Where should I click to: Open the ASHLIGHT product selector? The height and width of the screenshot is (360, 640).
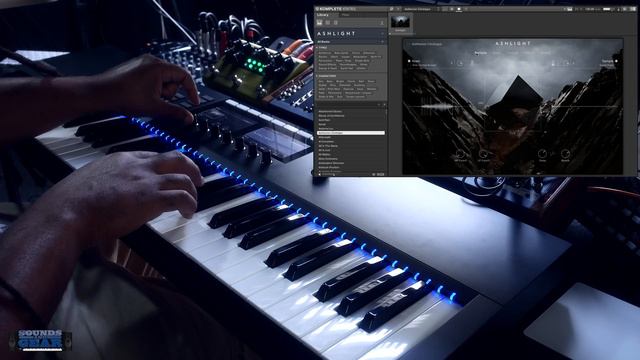coord(351,33)
